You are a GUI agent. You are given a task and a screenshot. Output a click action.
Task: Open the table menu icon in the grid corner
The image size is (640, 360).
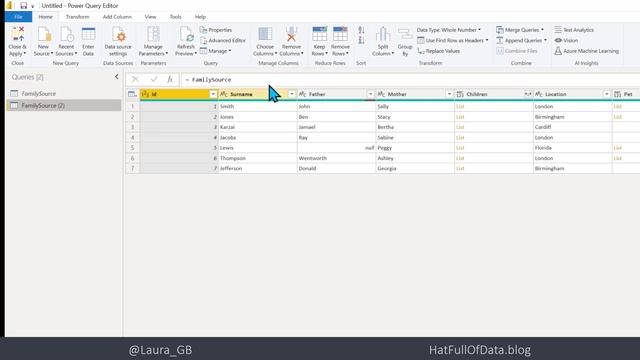pos(132,94)
